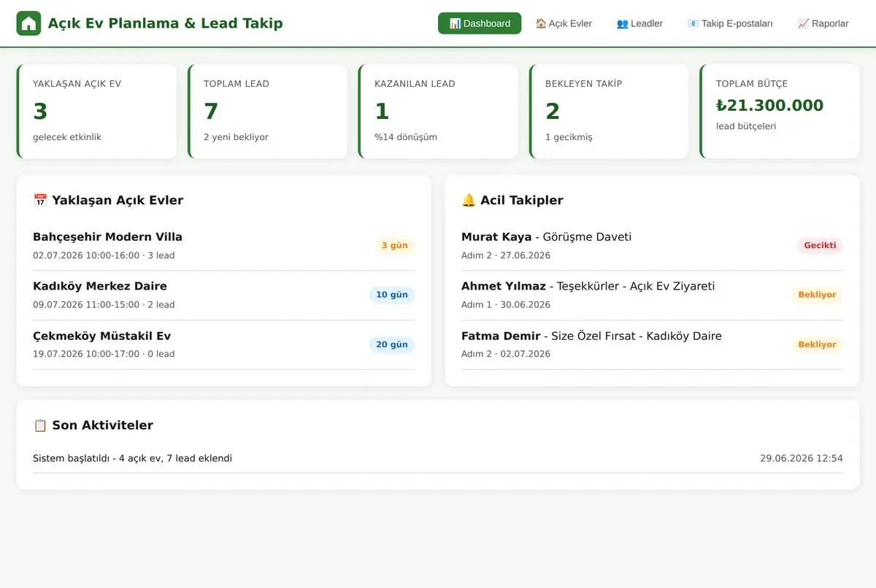This screenshot has width=876, height=588.
Task: Go to the Leadler tab
Action: pos(639,23)
